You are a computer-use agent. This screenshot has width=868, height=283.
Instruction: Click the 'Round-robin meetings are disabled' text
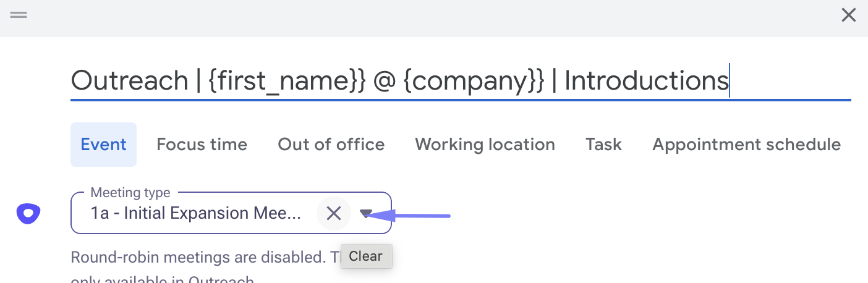point(198,257)
